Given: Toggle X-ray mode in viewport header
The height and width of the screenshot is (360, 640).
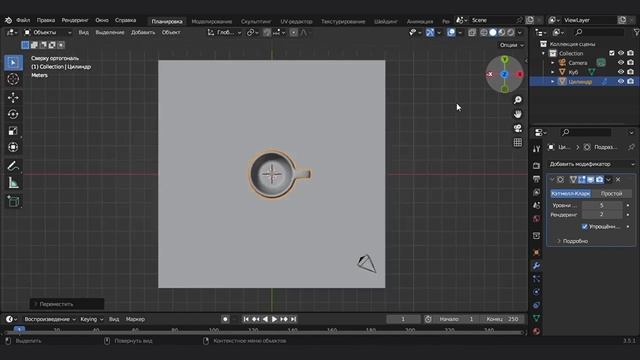Looking at the screenshot, I should 472,32.
